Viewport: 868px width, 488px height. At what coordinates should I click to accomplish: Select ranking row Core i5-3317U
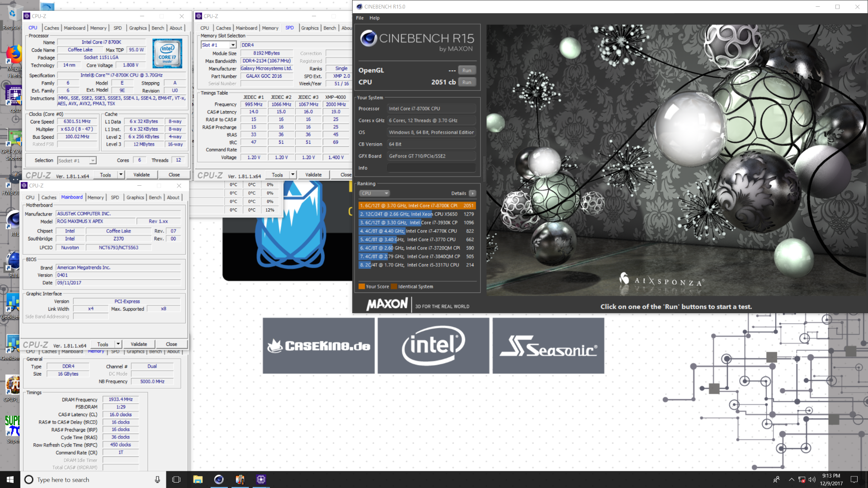(417, 265)
